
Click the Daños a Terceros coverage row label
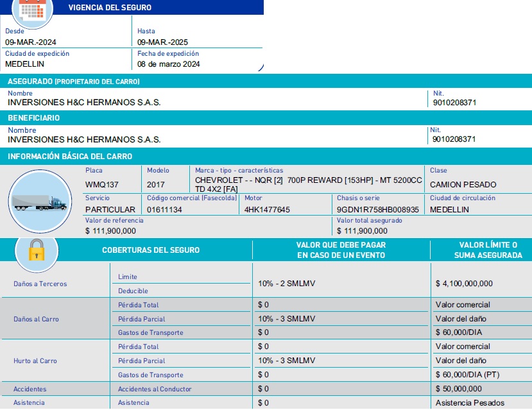40,284
